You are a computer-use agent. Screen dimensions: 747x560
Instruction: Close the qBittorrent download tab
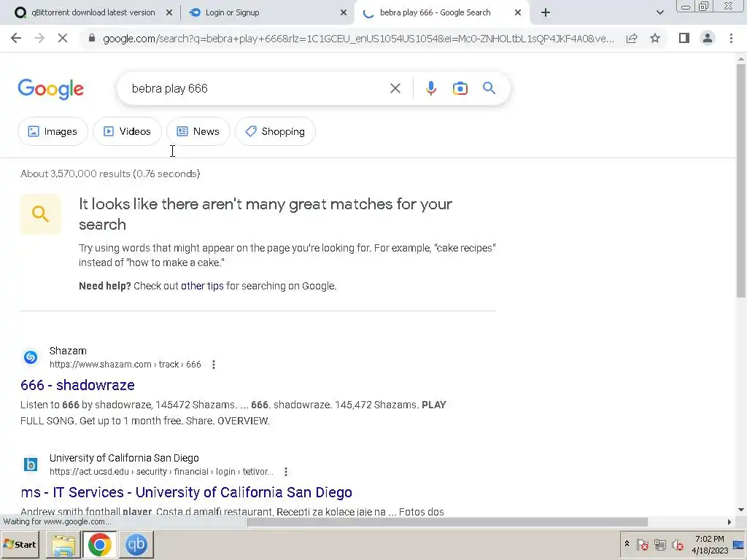coord(169,13)
